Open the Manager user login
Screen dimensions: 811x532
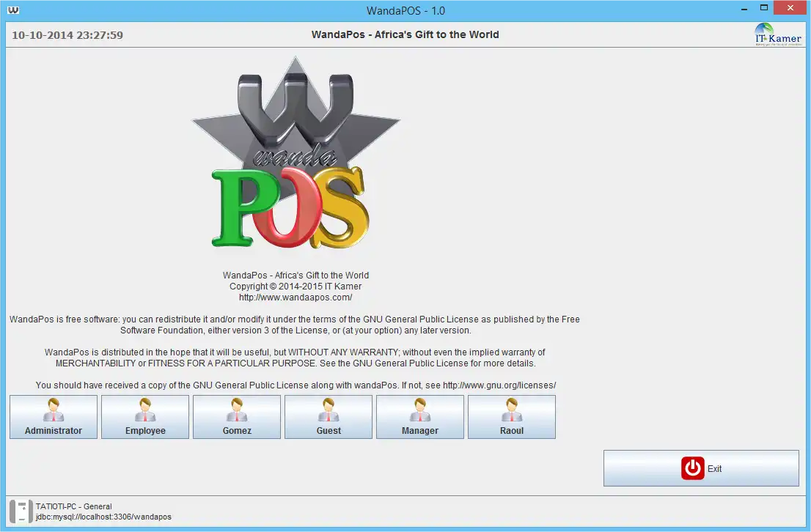click(420, 417)
